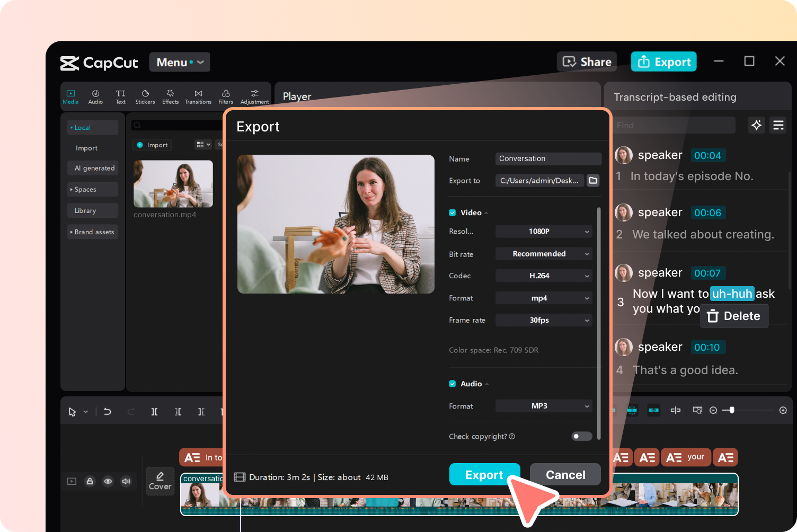This screenshot has width=797, height=532.
Task: Uncheck the Video export checkbox
Action: click(452, 212)
